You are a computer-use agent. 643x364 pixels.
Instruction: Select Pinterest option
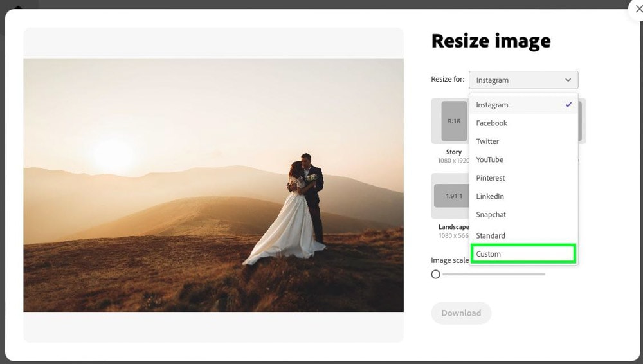point(523,177)
